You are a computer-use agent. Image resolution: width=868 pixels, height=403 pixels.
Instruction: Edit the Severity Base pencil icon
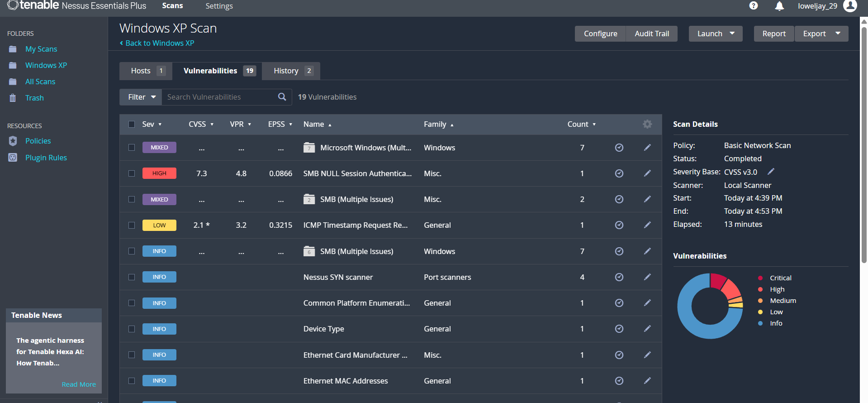tap(771, 171)
